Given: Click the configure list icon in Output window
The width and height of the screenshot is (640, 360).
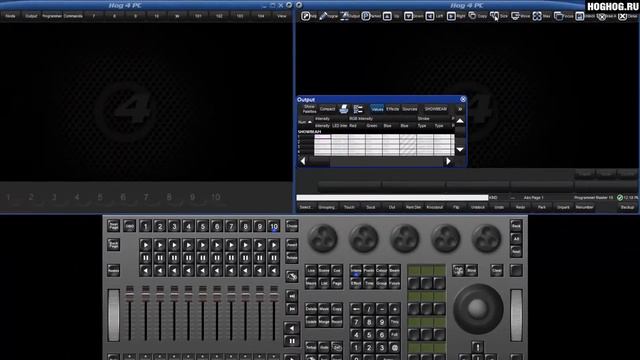Looking at the screenshot, I should (x=358, y=109).
